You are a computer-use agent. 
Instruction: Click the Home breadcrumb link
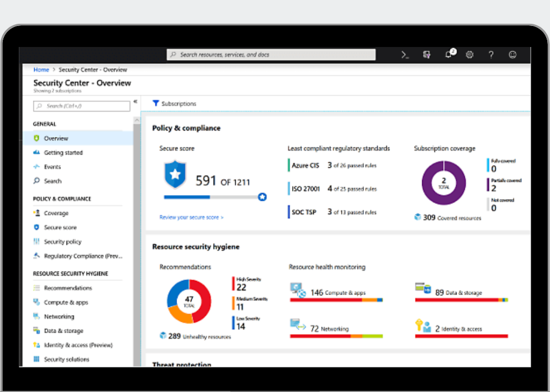[x=41, y=70]
